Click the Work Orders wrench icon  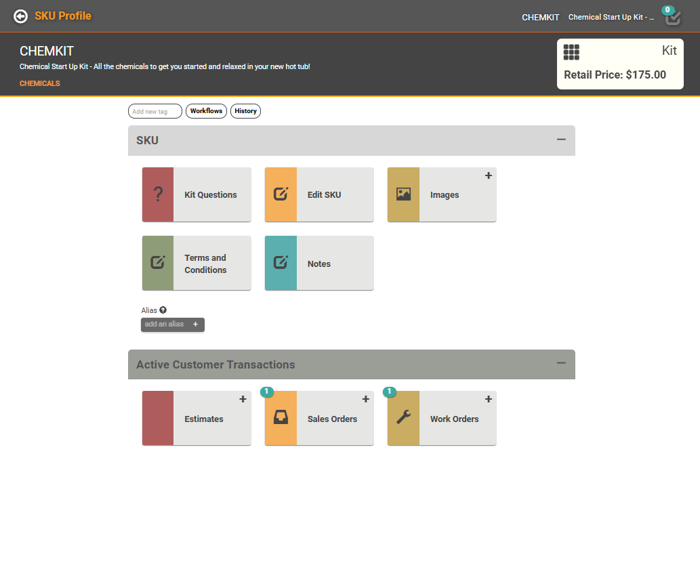pyautogui.click(x=403, y=419)
